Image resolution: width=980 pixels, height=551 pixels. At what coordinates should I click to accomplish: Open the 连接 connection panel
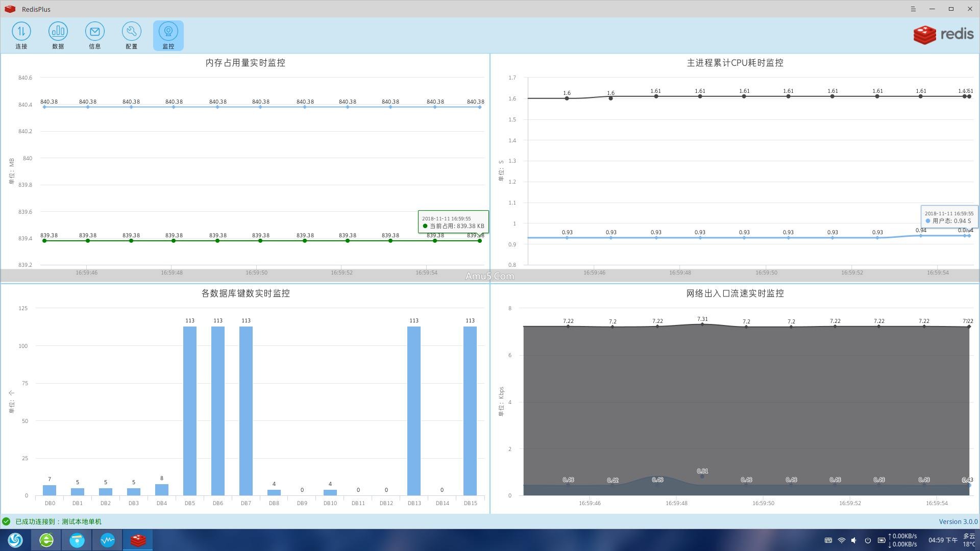tap(21, 35)
